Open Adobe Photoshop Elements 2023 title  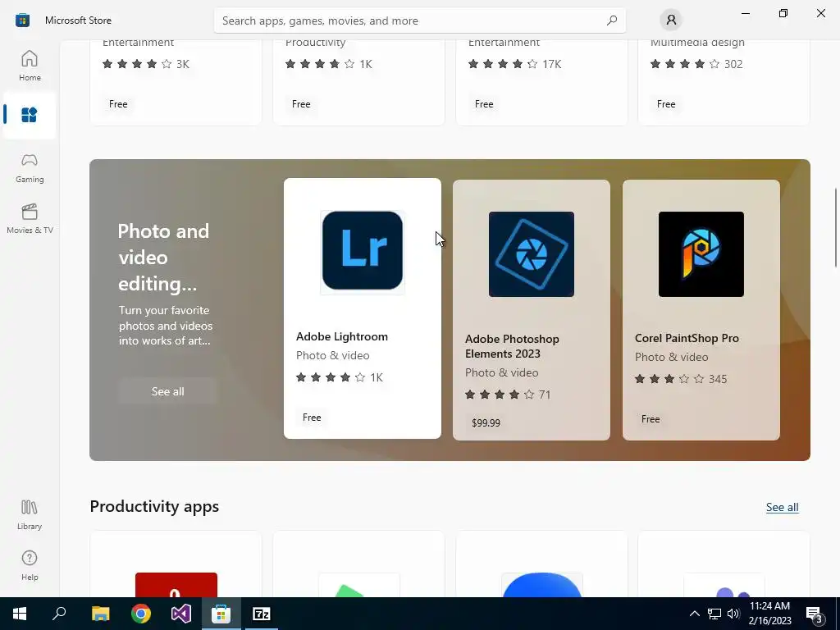point(512,346)
